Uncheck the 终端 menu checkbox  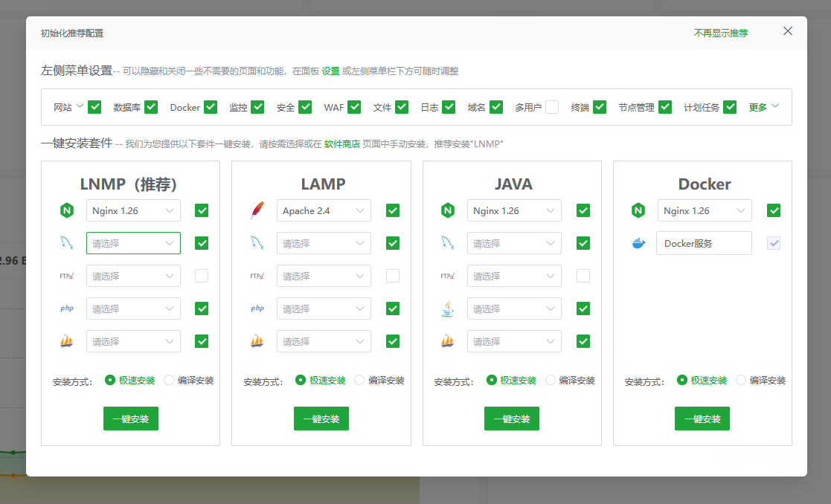600,107
